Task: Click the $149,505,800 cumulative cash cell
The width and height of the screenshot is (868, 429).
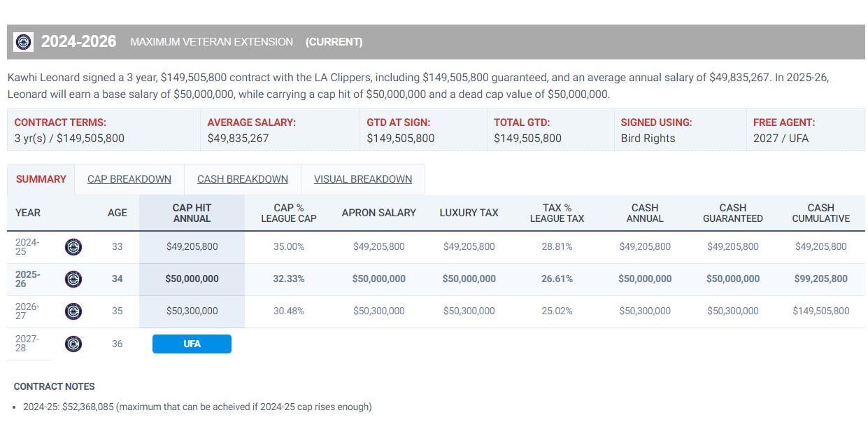Action: 821,311
